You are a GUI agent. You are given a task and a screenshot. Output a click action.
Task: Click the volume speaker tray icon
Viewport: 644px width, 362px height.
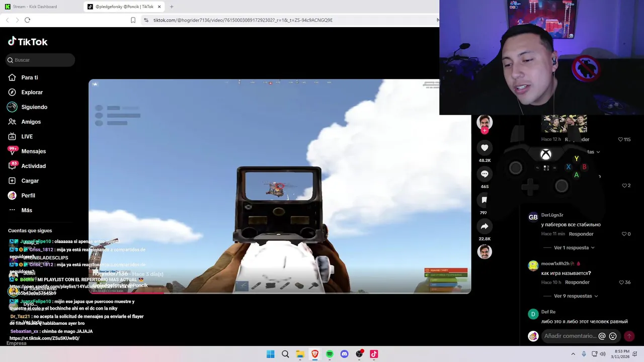pyautogui.click(x=603, y=354)
